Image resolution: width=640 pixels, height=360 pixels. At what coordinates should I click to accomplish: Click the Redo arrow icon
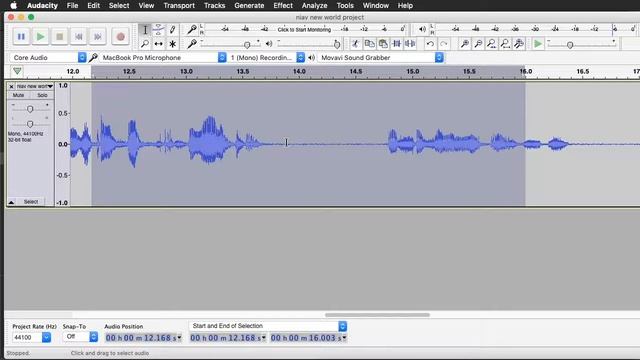pyautogui.click(x=444, y=44)
